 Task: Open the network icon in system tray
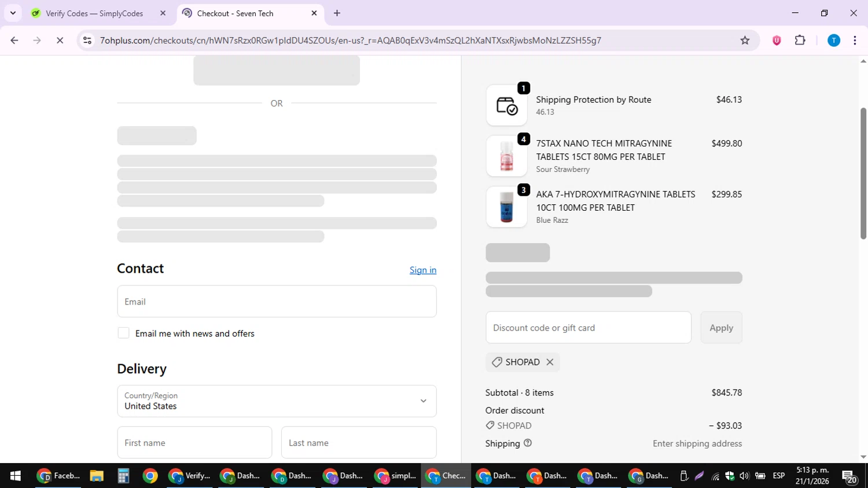click(716, 476)
